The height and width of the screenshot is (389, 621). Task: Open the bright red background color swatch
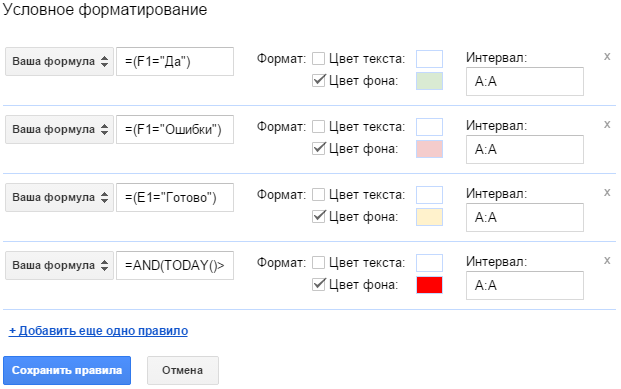tap(429, 285)
